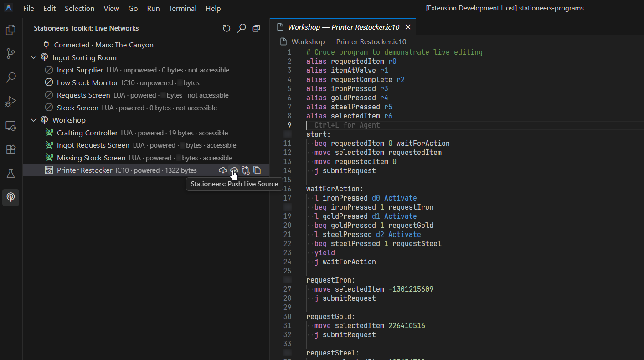The width and height of the screenshot is (644, 360).
Task: Open the Terminal menu
Action: click(183, 8)
